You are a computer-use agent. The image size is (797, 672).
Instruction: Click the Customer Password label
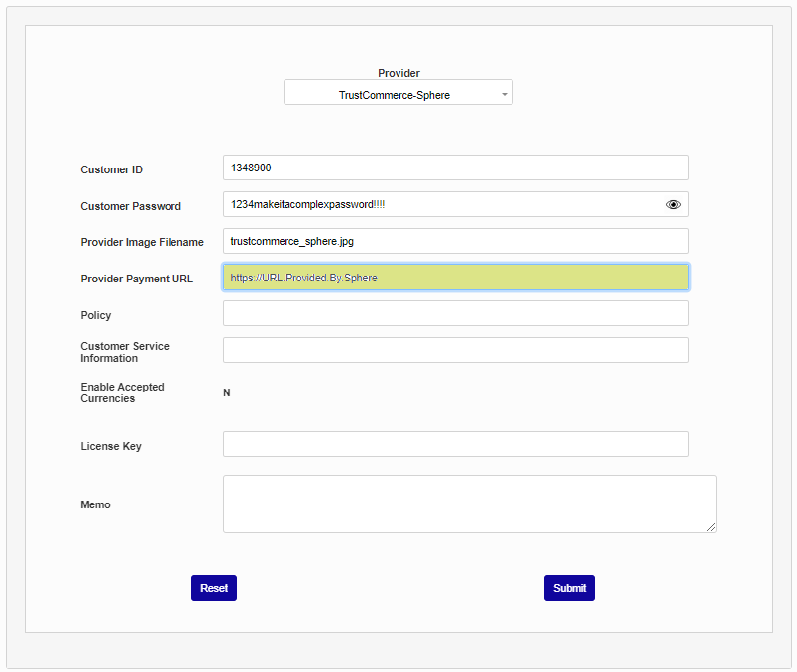(131, 206)
